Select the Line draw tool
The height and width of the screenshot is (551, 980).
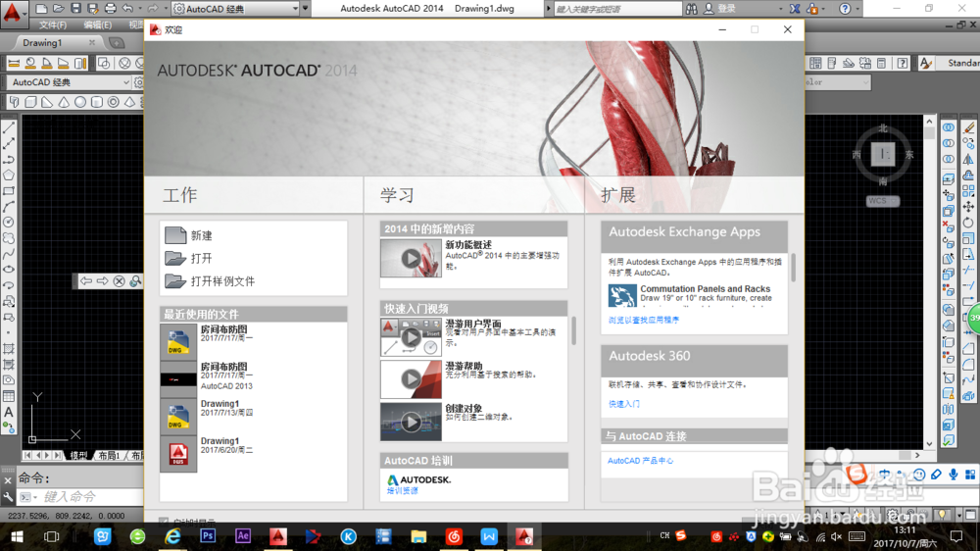9,127
